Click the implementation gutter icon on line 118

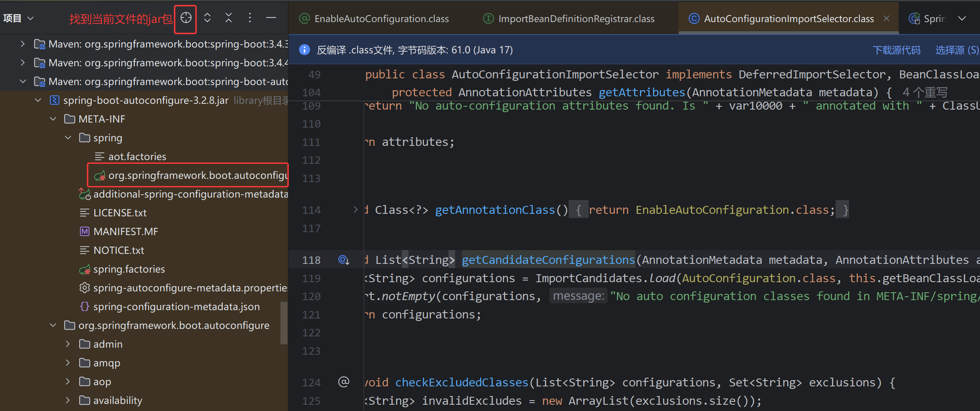pos(343,260)
